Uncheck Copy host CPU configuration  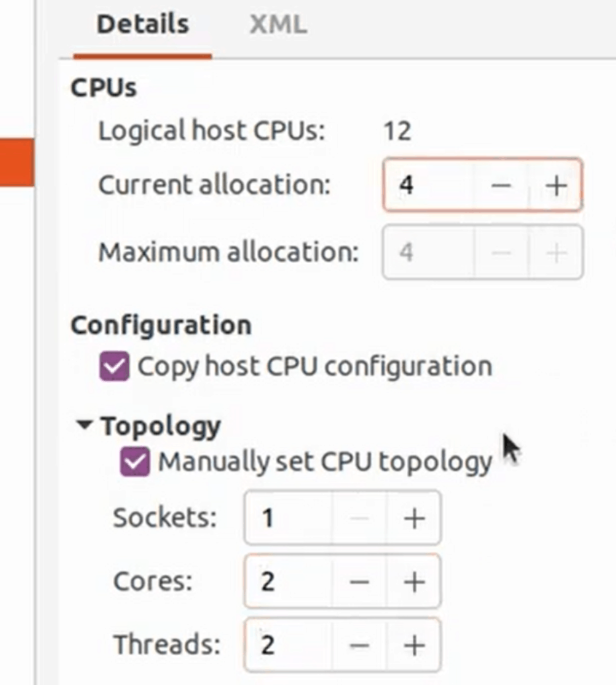(114, 366)
